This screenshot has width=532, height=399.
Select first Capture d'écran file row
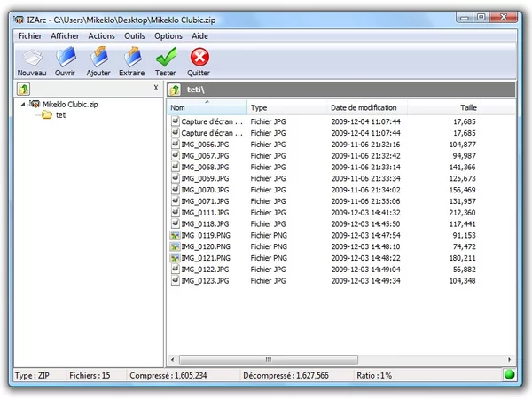(324, 121)
